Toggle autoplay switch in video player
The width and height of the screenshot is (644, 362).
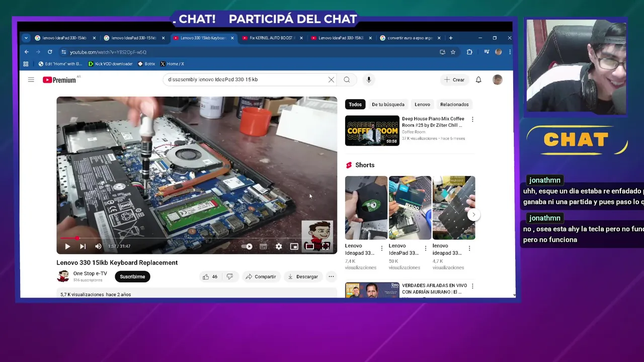click(247, 246)
